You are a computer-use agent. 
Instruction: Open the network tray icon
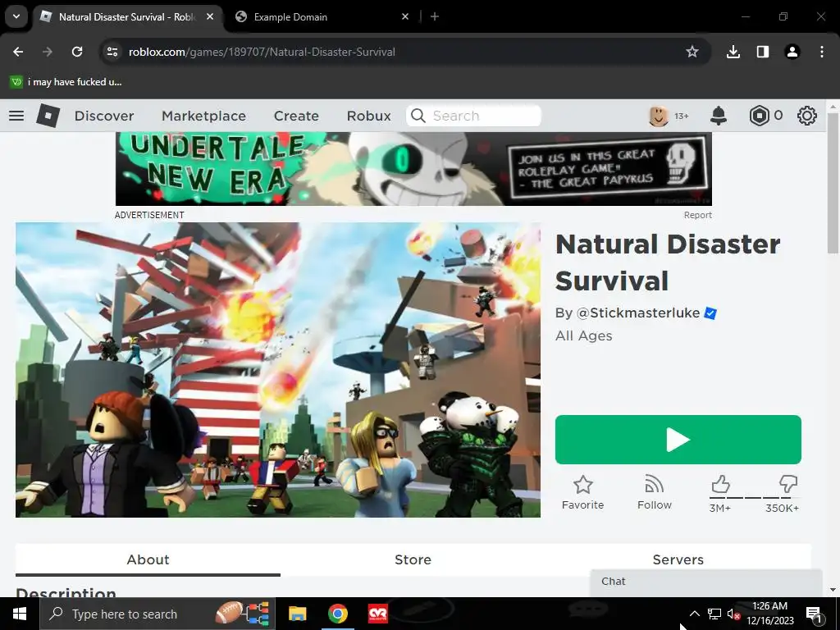point(714,614)
